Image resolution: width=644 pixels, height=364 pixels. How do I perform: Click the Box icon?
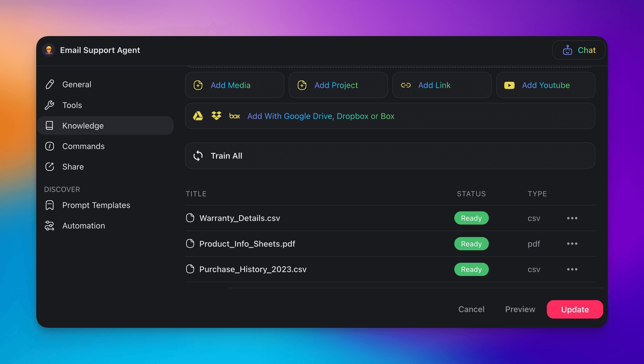[235, 116]
